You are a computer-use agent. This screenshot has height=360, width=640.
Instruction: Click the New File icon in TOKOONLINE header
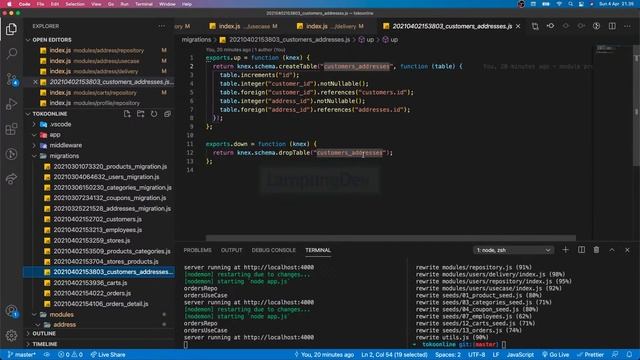pyautogui.click(x=127, y=114)
